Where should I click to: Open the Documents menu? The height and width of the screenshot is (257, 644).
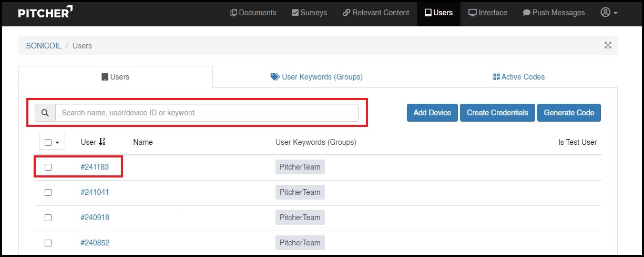click(x=253, y=13)
